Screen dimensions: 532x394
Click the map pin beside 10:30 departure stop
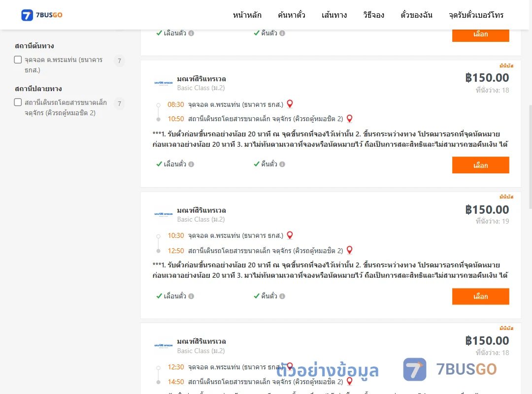(290, 235)
